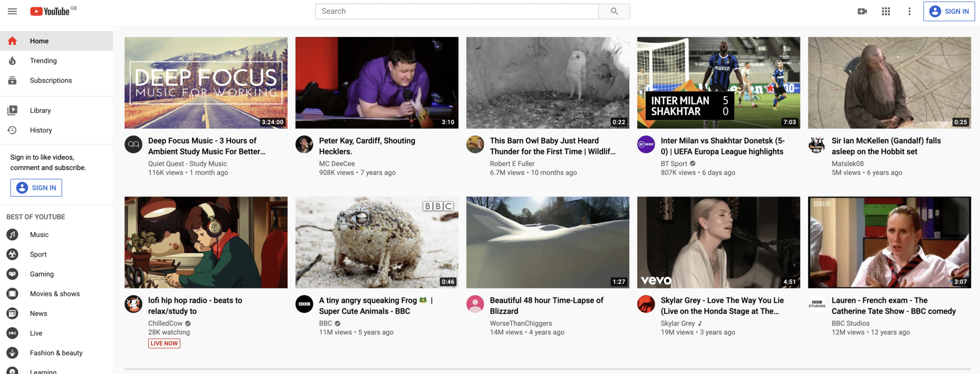The image size is (980, 374).
Task: Open Matslek08 channel avatar
Action: coord(817,144)
